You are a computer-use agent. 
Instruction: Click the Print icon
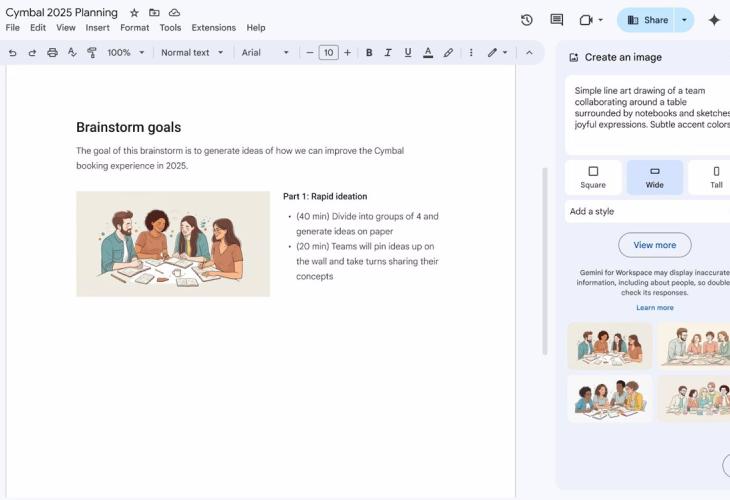click(52, 53)
